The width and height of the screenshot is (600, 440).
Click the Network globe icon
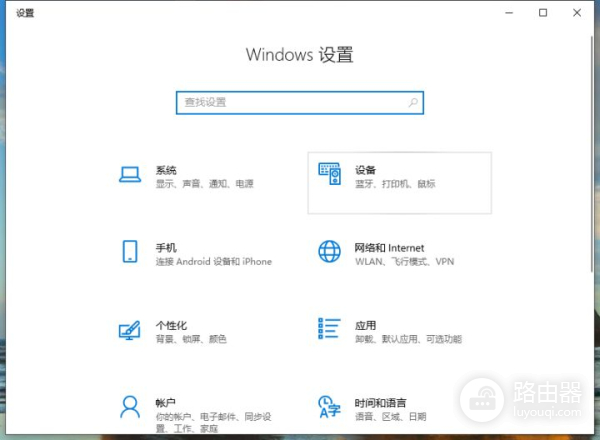[329, 251]
